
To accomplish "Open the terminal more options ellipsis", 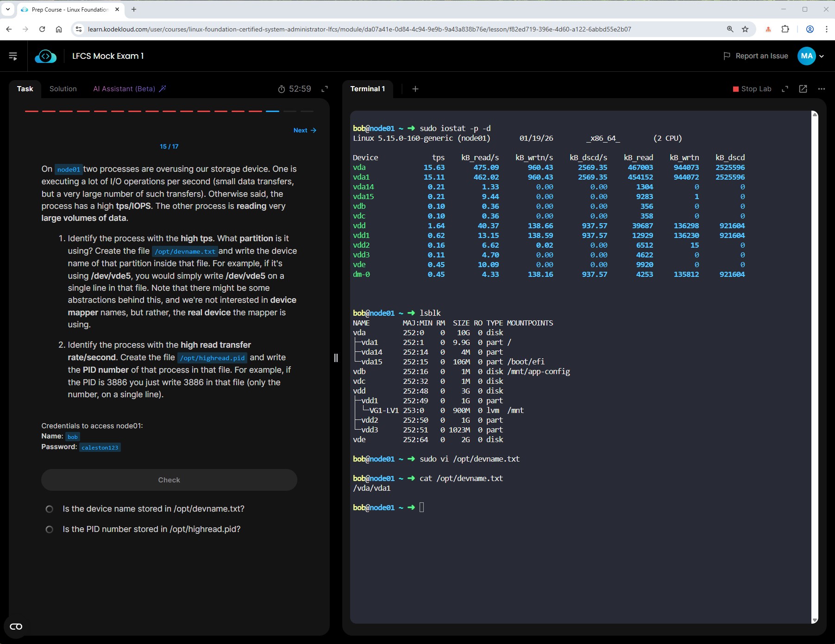I will pos(821,89).
